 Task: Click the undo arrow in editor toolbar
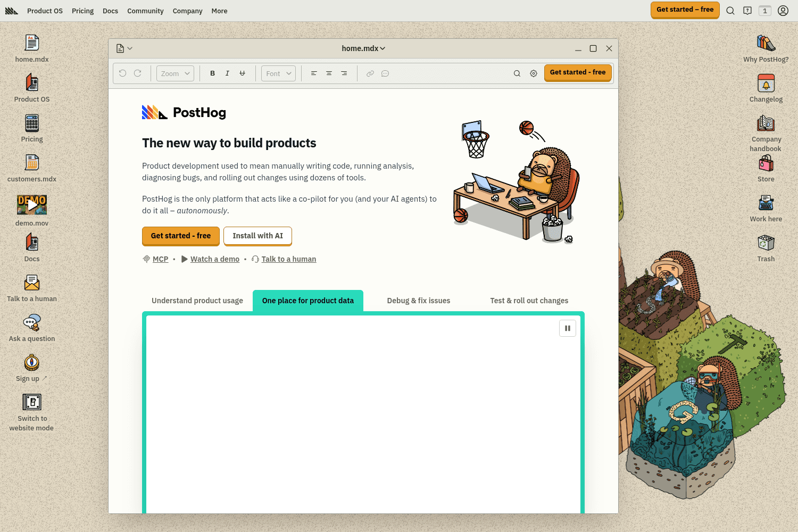pyautogui.click(x=123, y=73)
